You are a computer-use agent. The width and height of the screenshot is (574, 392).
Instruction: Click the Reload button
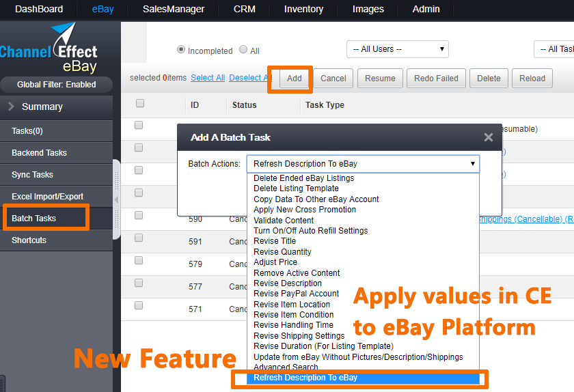[x=532, y=79]
